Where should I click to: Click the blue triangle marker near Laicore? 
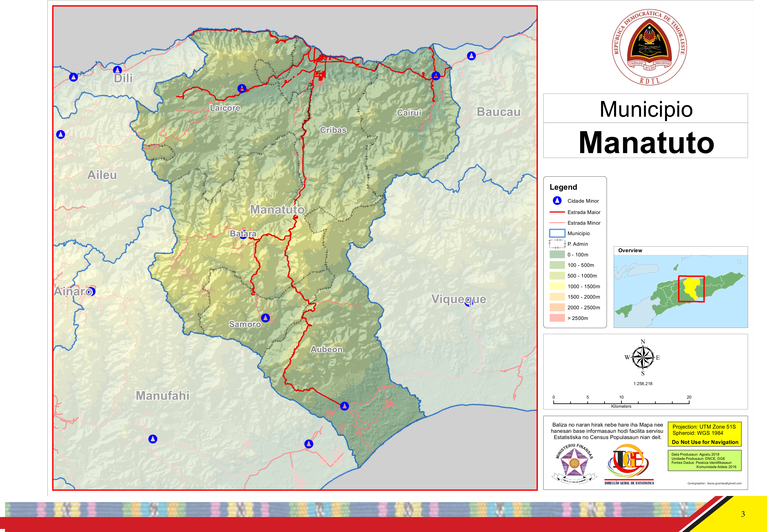click(242, 88)
